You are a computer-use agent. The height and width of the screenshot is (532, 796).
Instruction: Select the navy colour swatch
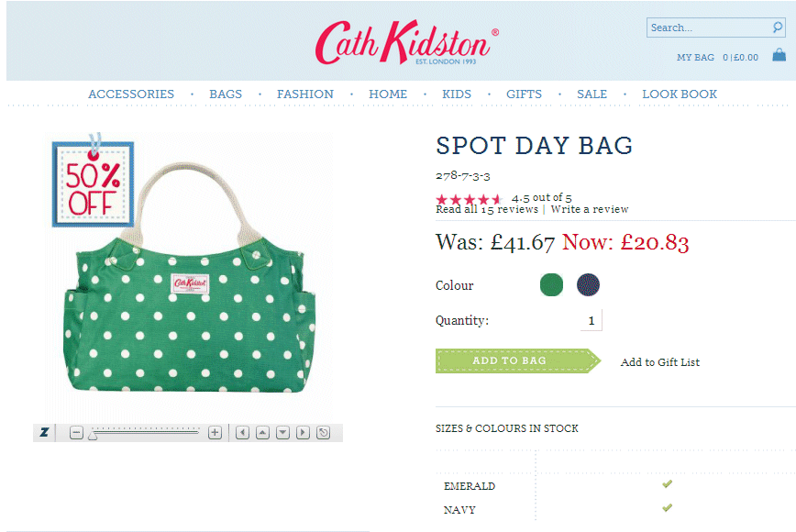(x=588, y=285)
